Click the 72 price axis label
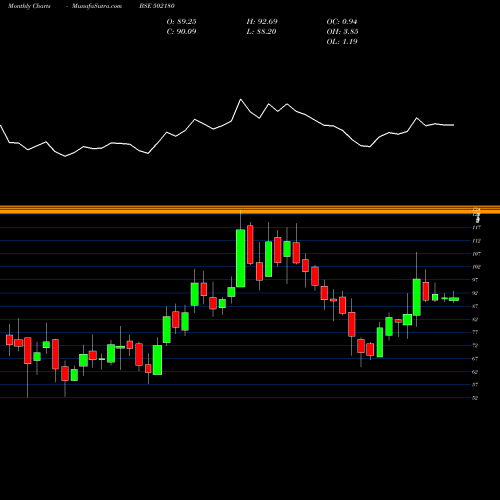 475,345
